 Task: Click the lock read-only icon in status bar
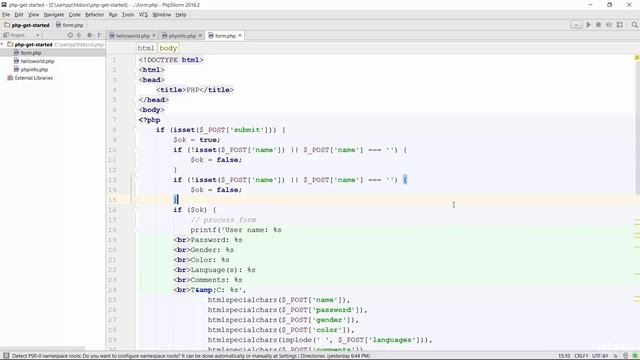[x=616, y=356]
